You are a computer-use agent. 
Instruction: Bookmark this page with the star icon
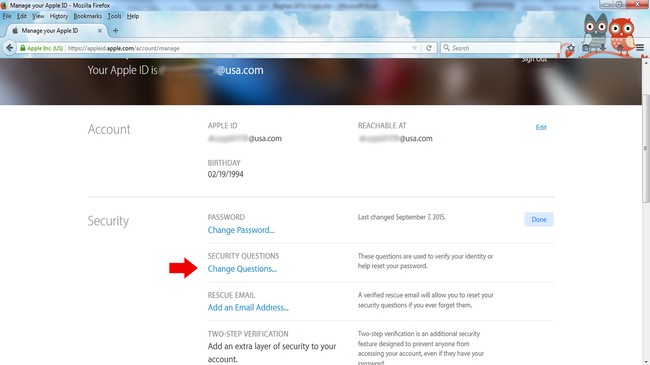(x=571, y=48)
